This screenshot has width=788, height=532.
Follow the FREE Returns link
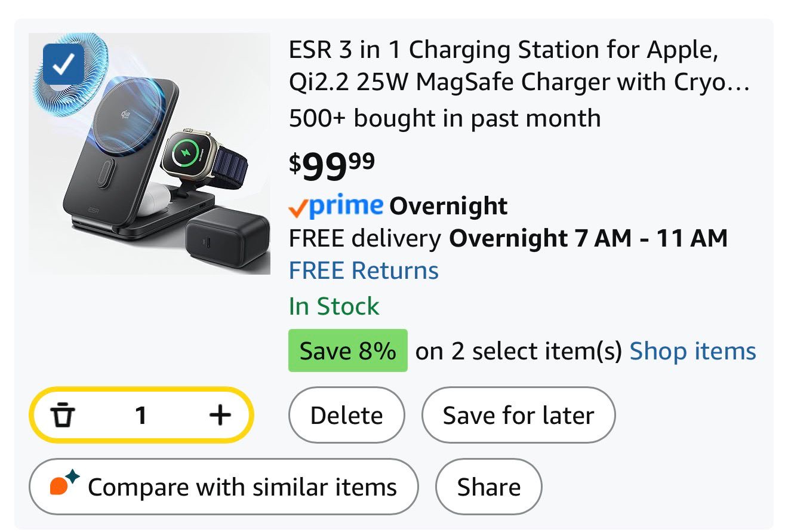click(364, 270)
